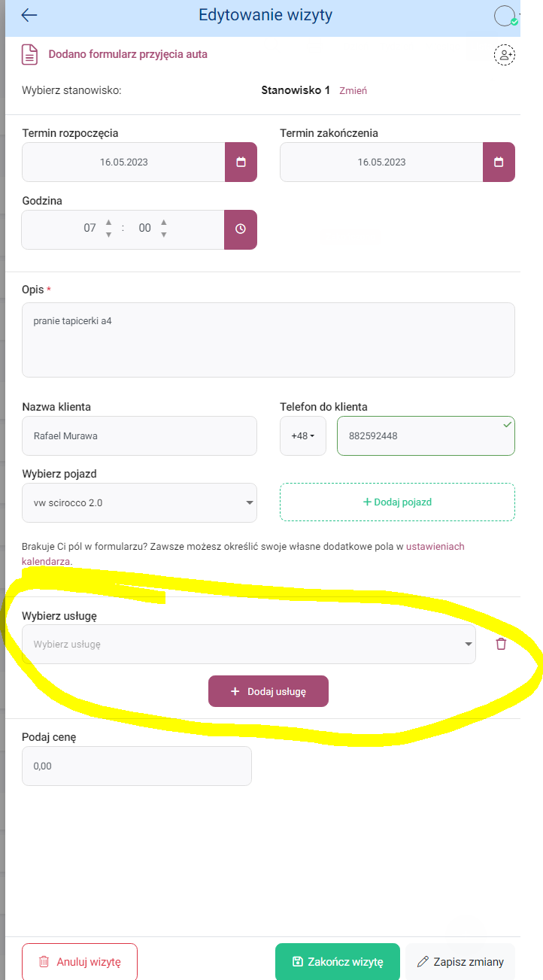
Task: Open the start date calendar icon
Action: (x=241, y=162)
